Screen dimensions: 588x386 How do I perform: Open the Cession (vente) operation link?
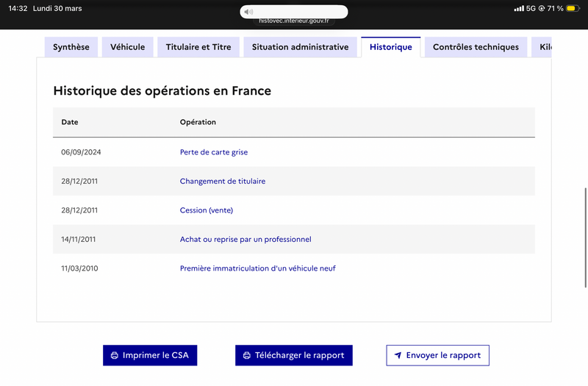pos(207,210)
